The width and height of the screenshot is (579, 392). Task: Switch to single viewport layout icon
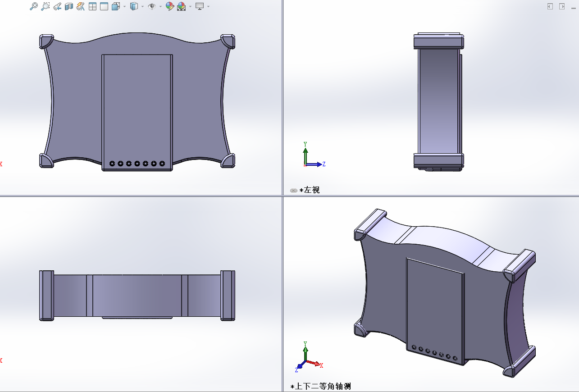[104, 6]
